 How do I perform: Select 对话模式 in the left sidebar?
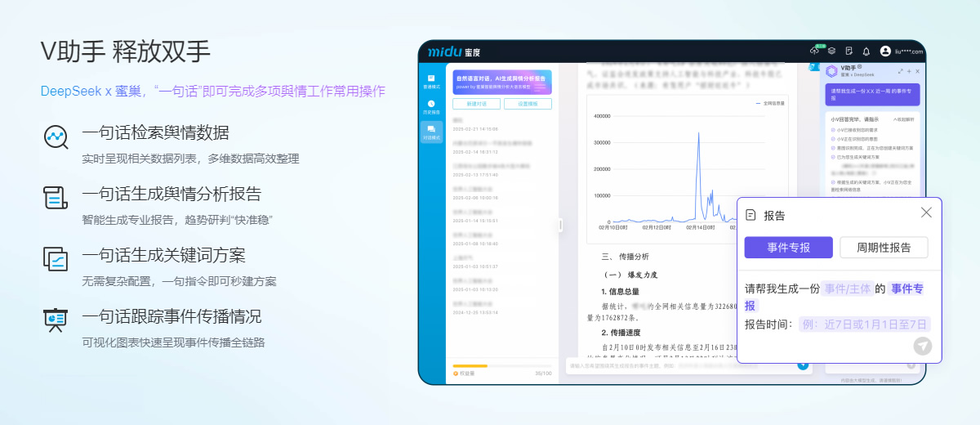431,132
